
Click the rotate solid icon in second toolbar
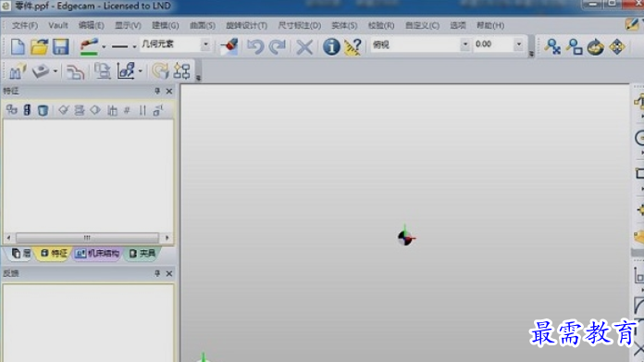click(x=160, y=70)
